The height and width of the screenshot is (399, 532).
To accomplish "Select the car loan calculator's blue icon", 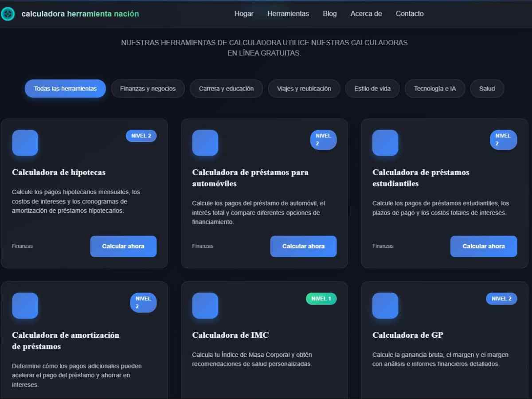I will (x=205, y=143).
